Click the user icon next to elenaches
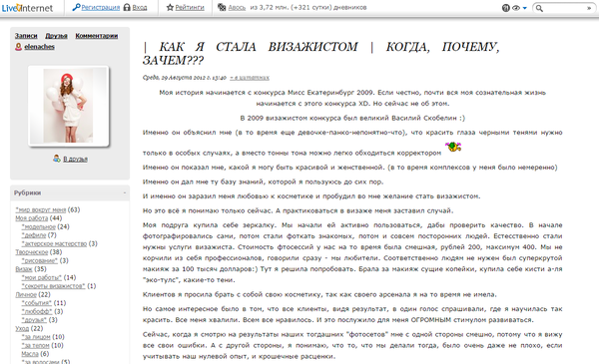599x364 pixels. [18, 47]
